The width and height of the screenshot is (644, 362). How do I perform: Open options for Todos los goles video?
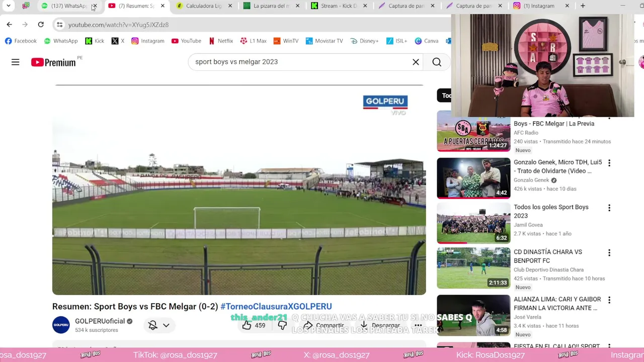tap(609, 208)
